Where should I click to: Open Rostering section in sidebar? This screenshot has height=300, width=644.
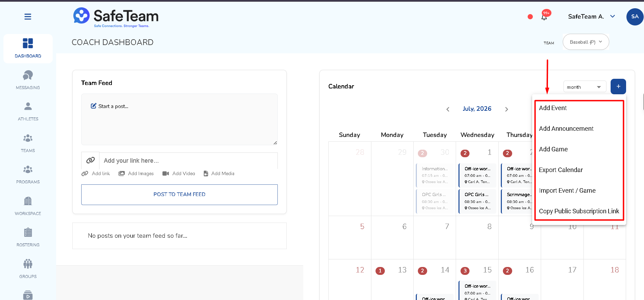[28, 237]
